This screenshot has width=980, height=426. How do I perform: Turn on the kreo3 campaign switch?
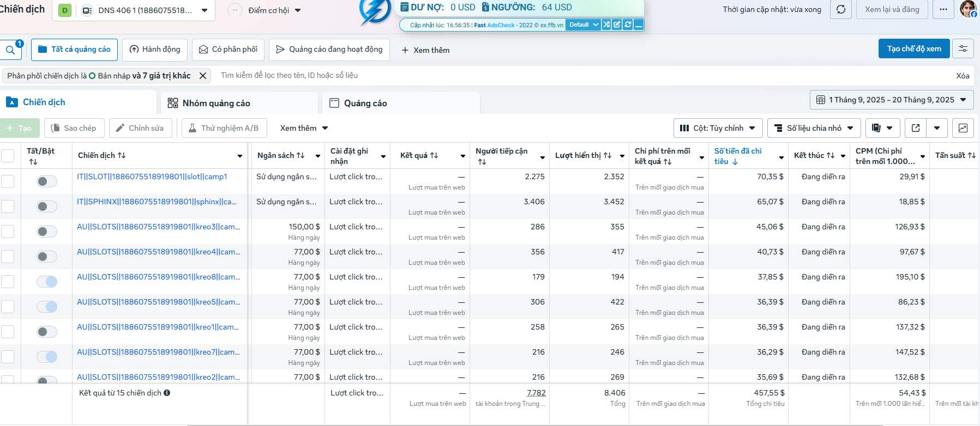click(47, 232)
